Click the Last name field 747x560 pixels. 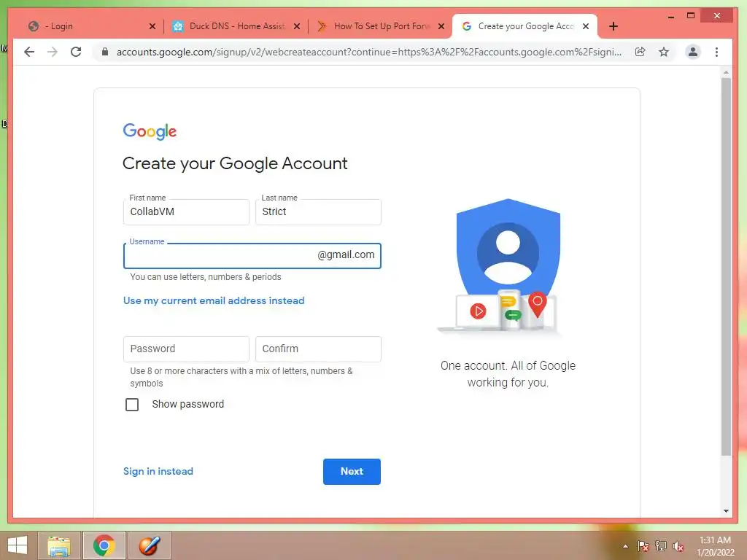[318, 212]
